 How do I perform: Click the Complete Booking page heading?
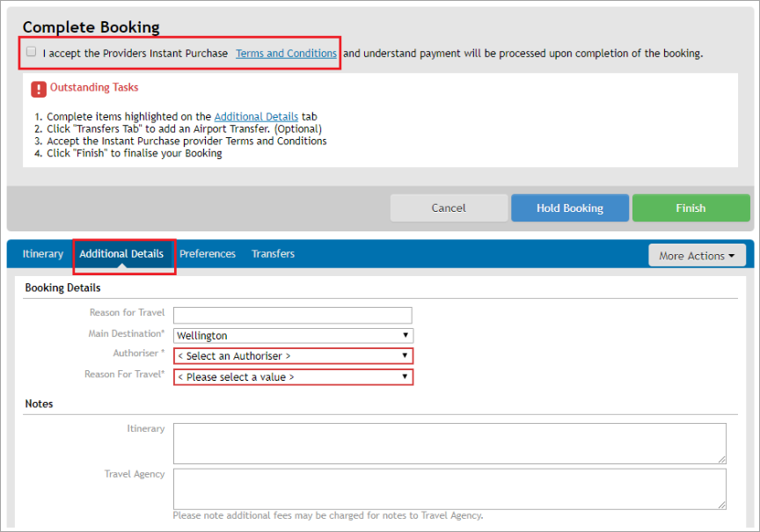click(x=91, y=27)
